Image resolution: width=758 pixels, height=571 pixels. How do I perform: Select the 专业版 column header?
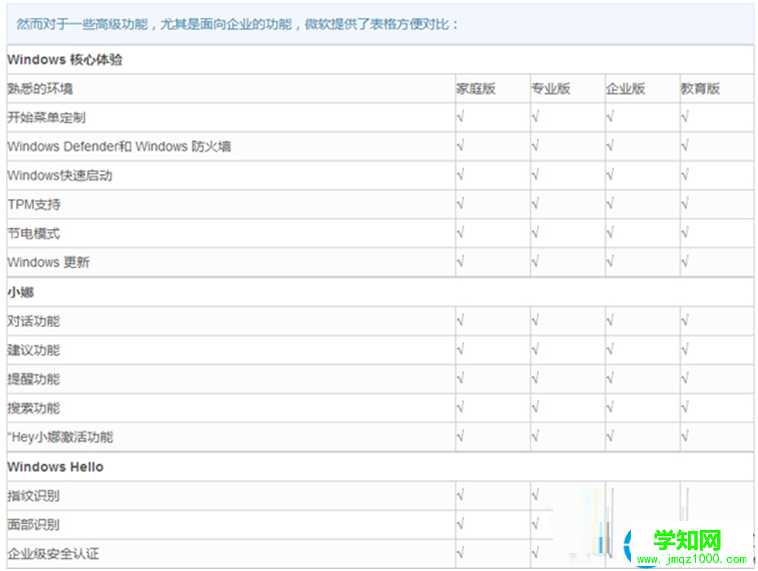coord(550,88)
